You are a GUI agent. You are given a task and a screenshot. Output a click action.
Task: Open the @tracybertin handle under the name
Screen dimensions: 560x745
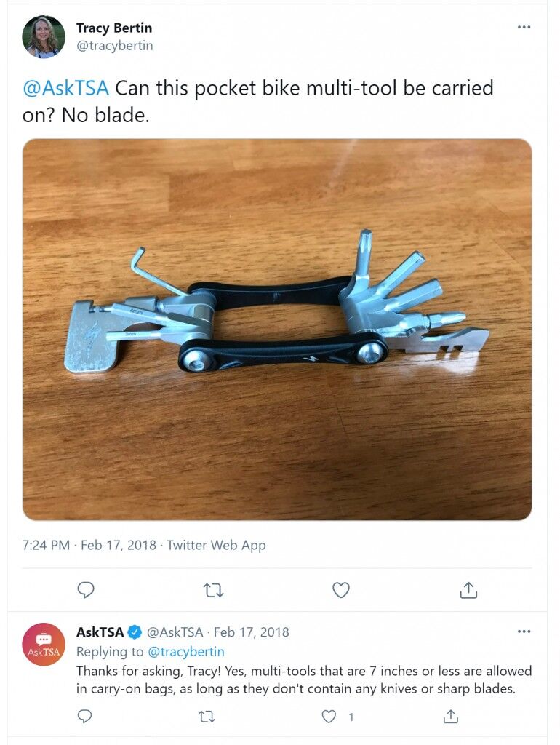pyautogui.click(x=114, y=46)
